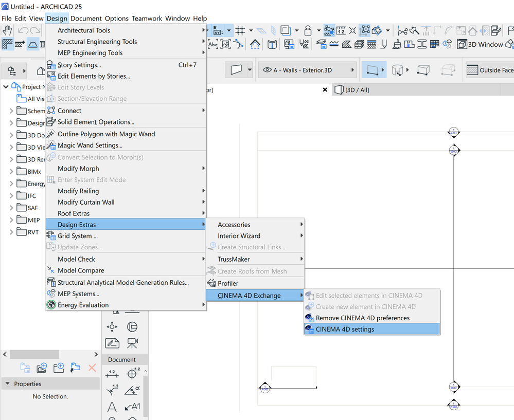Open MEP Systems dialog
Image resolution: width=514 pixels, height=420 pixels.
126,294
